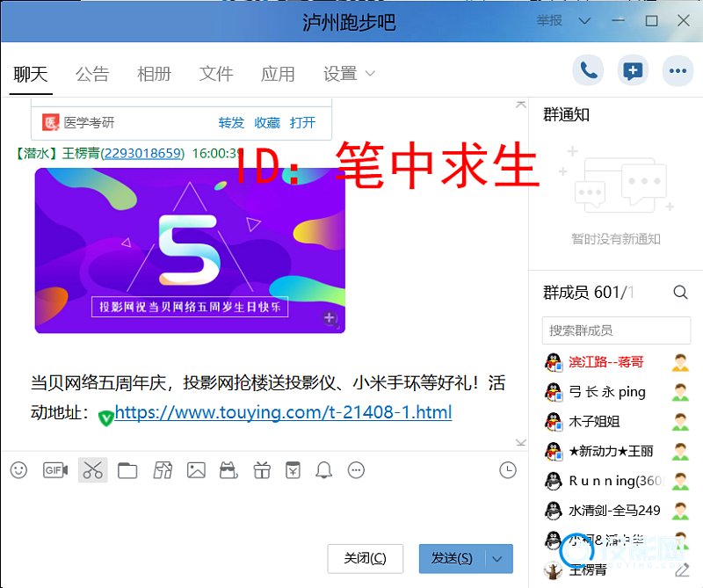703x588 pixels.
Task: Click the QQ number 2293018659 link
Action: (143, 154)
